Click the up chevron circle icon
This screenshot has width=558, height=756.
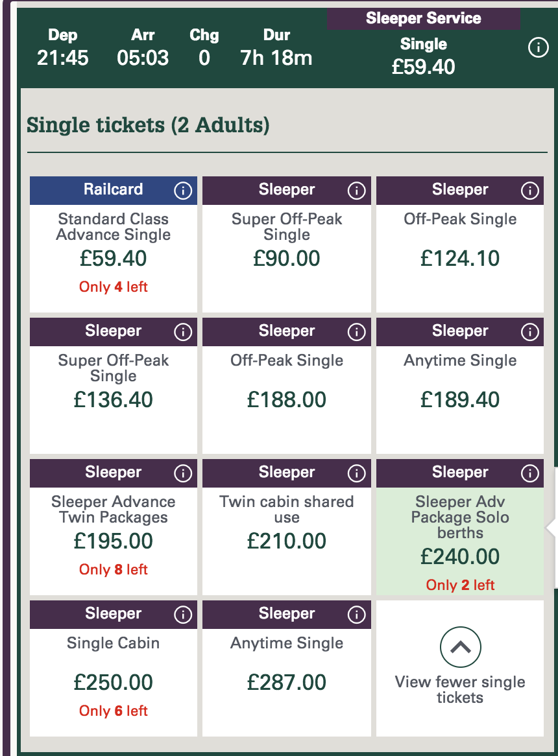pos(460,648)
